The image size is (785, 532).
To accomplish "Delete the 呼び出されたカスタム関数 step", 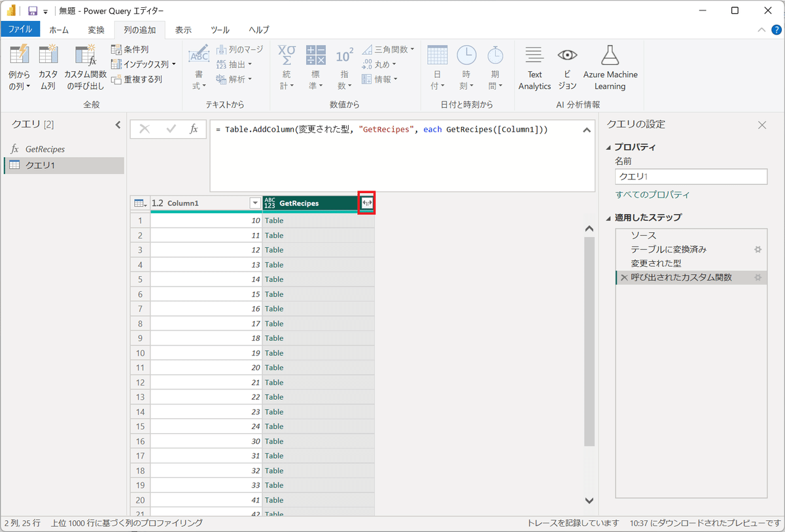I will (x=624, y=277).
